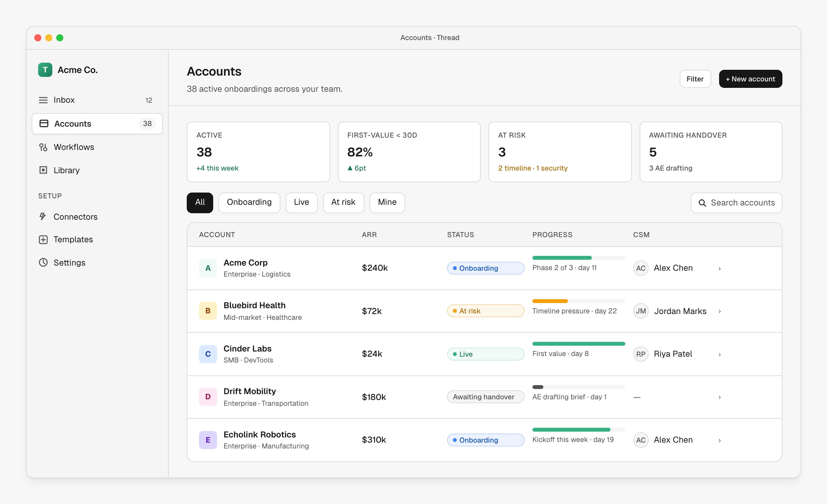Switch to the Mine filter tab
The height and width of the screenshot is (504, 827).
[x=387, y=202]
